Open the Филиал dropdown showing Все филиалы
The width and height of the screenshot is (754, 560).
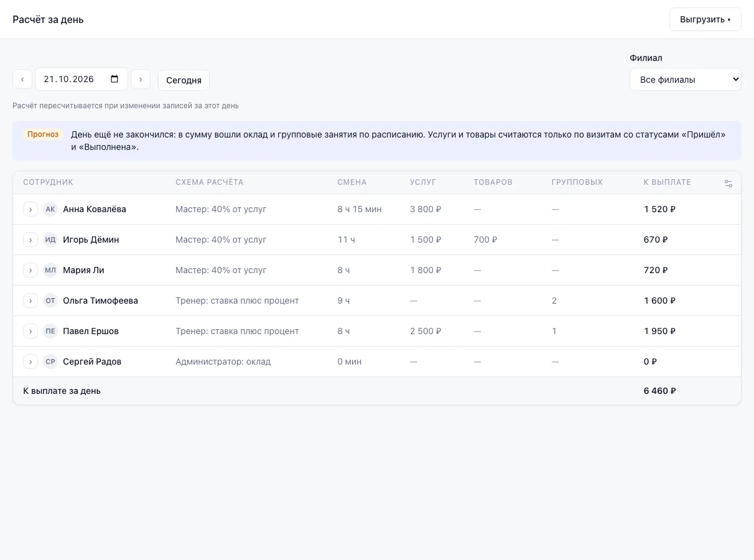click(x=686, y=80)
